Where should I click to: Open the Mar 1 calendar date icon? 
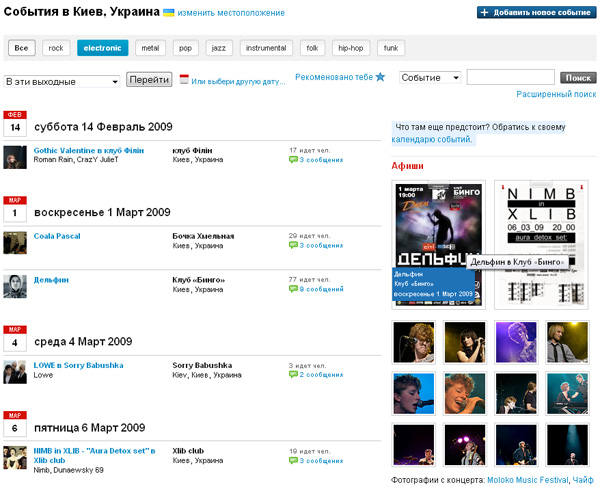pyautogui.click(x=15, y=209)
